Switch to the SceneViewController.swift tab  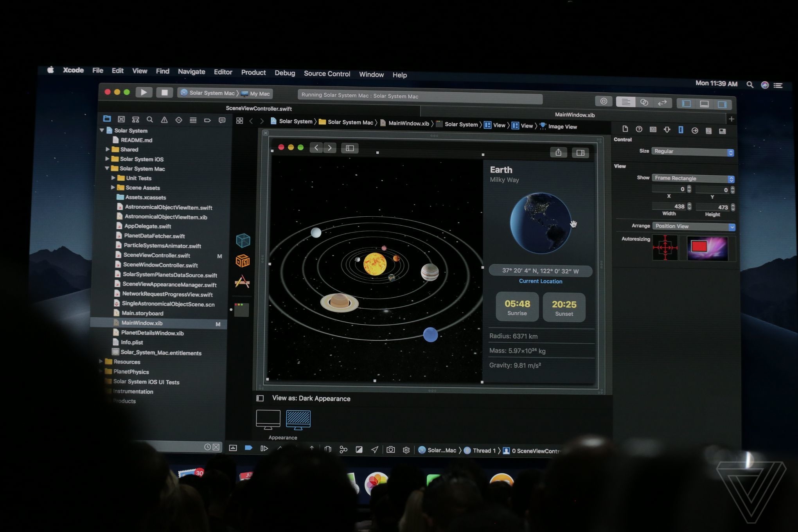259,108
